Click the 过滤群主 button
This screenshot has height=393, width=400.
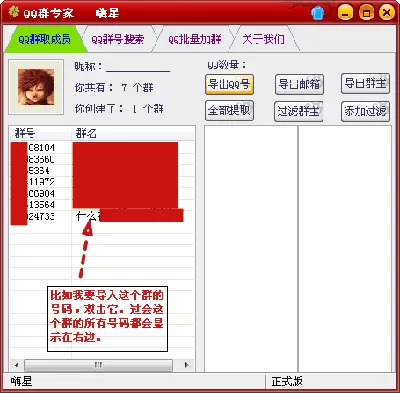(299, 111)
